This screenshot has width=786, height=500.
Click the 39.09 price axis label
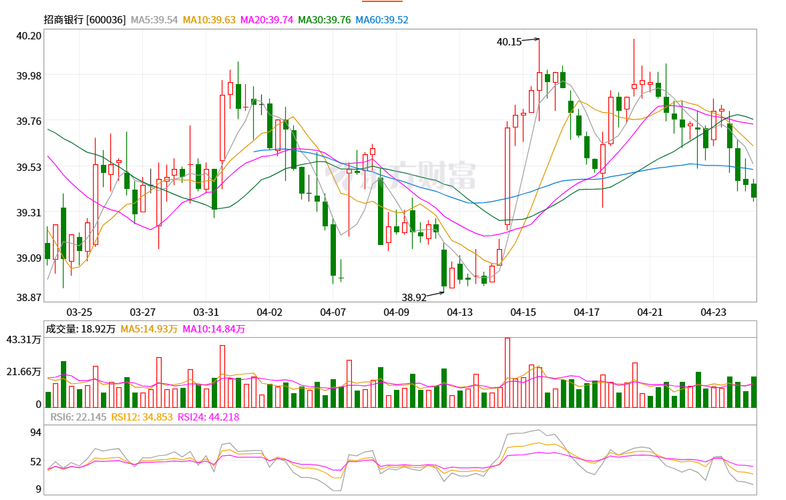pyautogui.click(x=29, y=258)
